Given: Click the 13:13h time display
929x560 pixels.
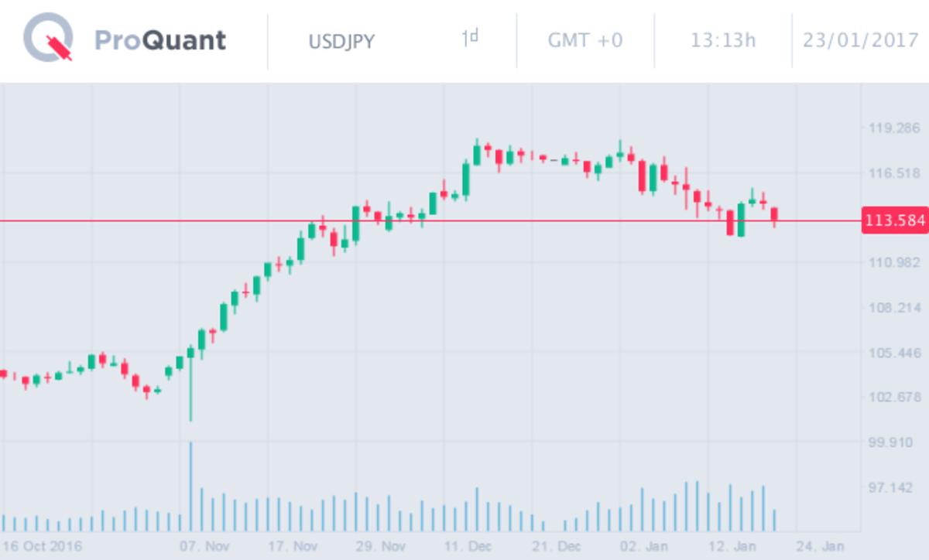Looking at the screenshot, I should coord(723,40).
